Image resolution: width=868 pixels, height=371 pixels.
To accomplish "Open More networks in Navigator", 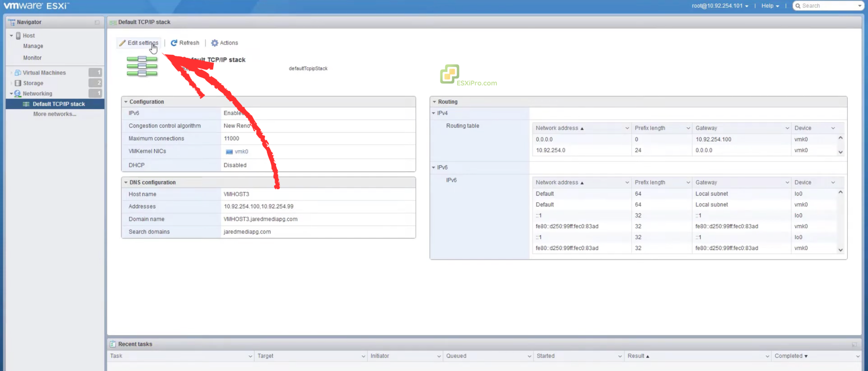I will 55,114.
